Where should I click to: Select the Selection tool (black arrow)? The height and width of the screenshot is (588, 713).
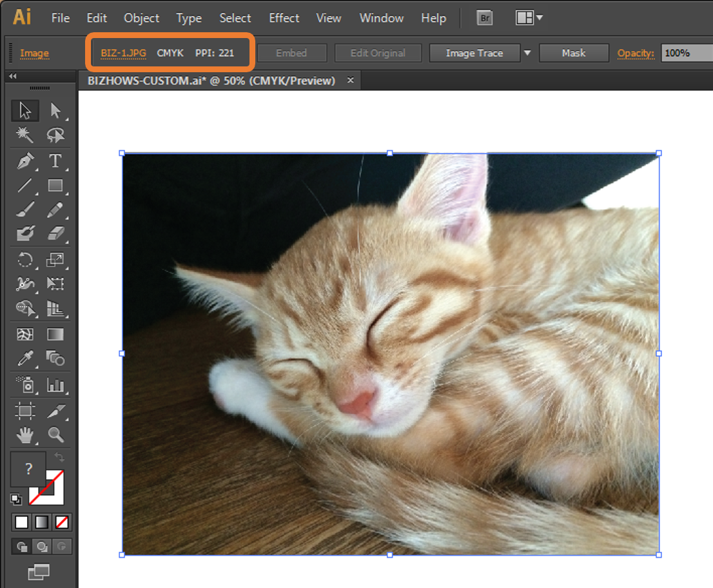tap(25, 111)
